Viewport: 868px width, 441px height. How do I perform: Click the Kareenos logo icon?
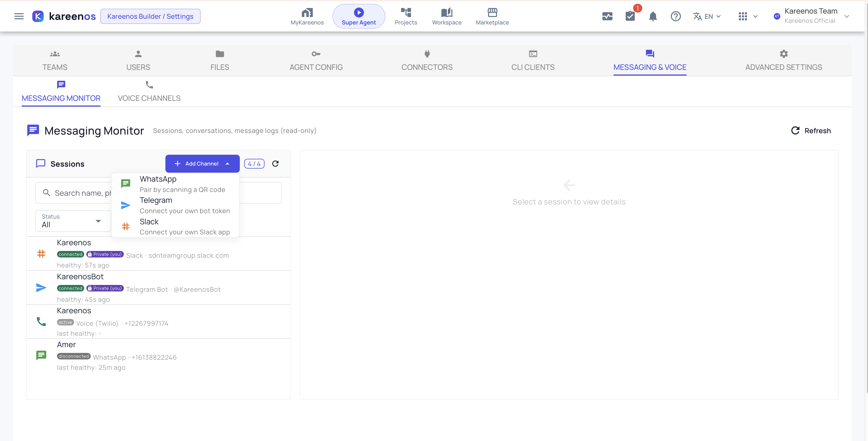tap(38, 16)
